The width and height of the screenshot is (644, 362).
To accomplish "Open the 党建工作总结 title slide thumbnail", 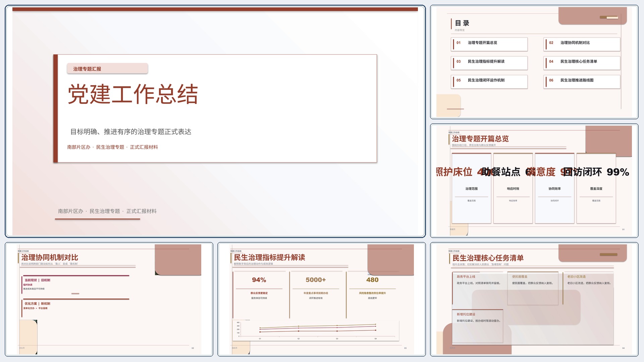I will [215, 121].
